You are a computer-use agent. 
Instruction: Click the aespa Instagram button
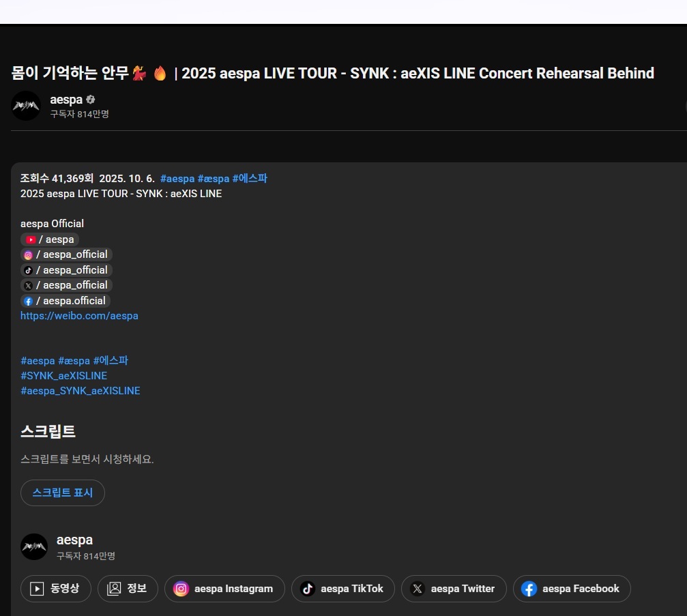pyautogui.click(x=224, y=589)
